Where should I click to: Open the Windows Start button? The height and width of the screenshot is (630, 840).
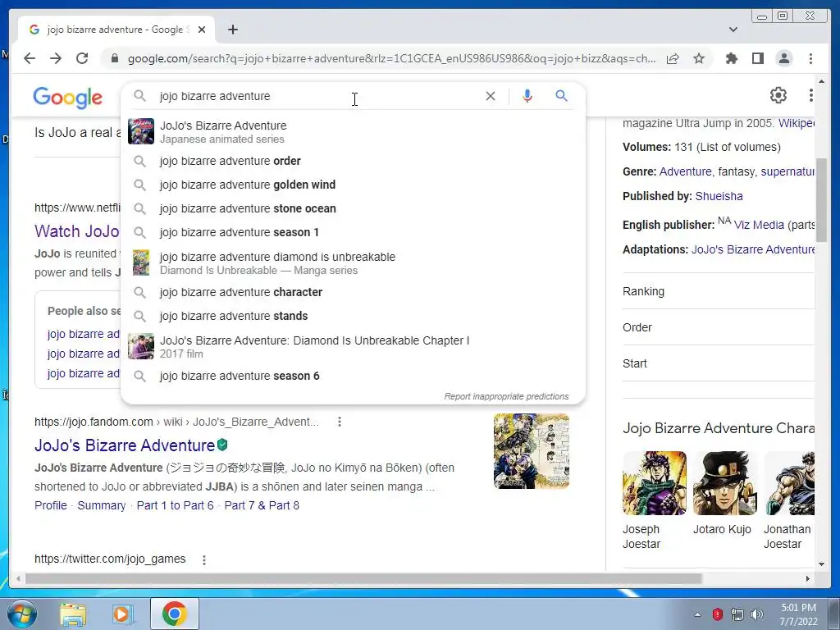coord(21,614)
